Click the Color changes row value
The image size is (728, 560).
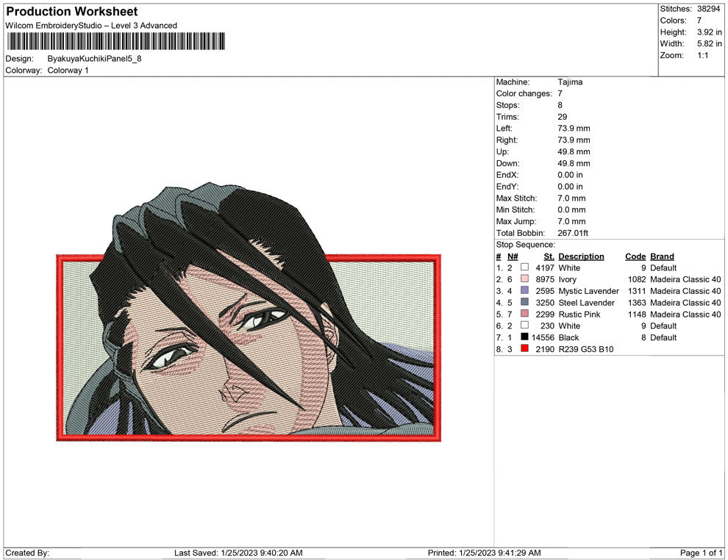pos(560,94)
